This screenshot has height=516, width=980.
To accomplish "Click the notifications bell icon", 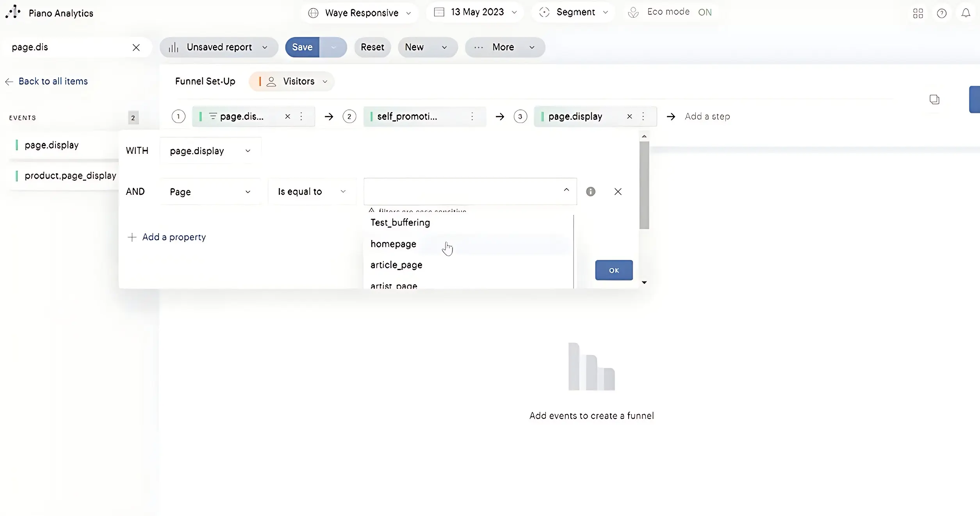I will pos(966,13).
